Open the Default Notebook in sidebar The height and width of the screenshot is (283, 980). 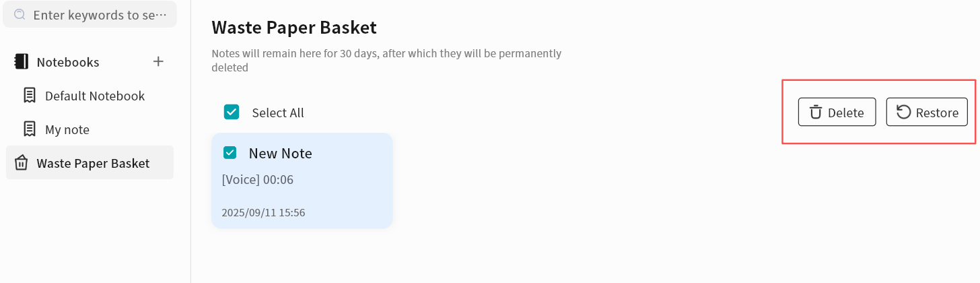click(95, 96)
